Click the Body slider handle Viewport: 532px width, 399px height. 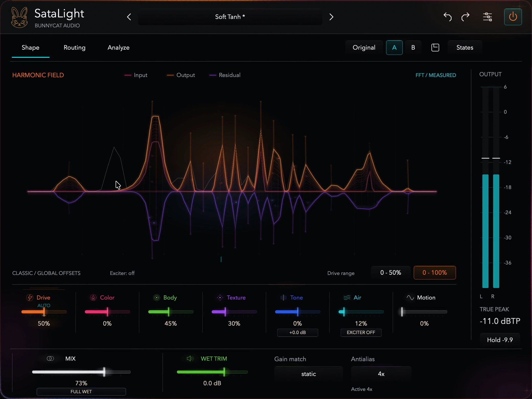169,312
